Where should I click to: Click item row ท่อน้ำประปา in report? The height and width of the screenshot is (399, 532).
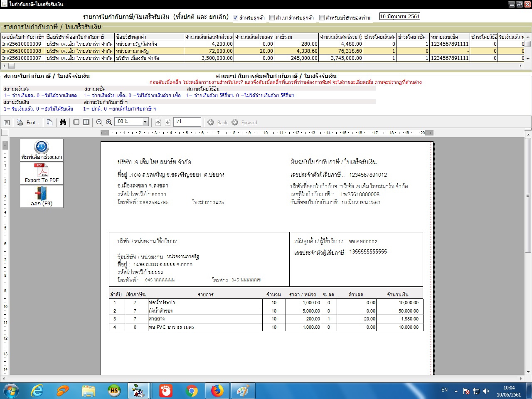coord(266,303)
